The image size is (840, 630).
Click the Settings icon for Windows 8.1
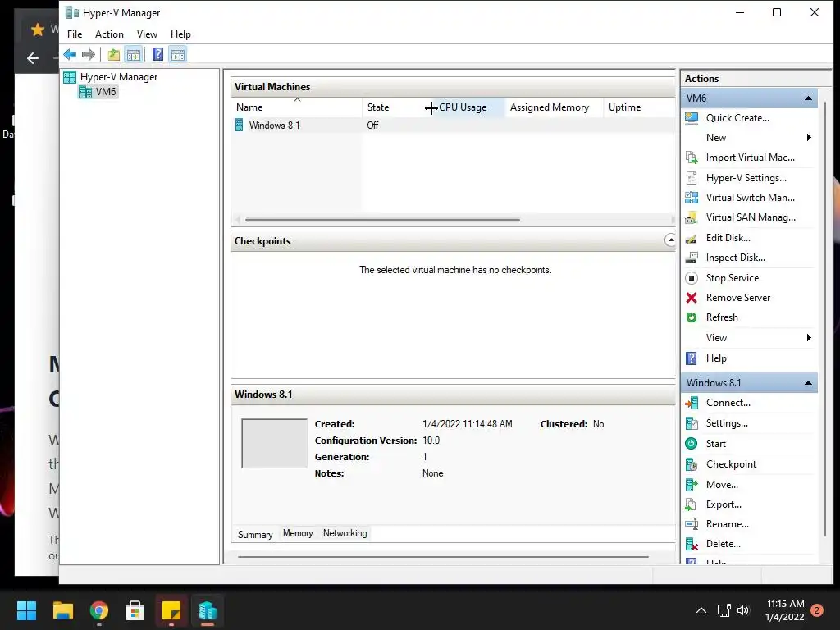692,423
